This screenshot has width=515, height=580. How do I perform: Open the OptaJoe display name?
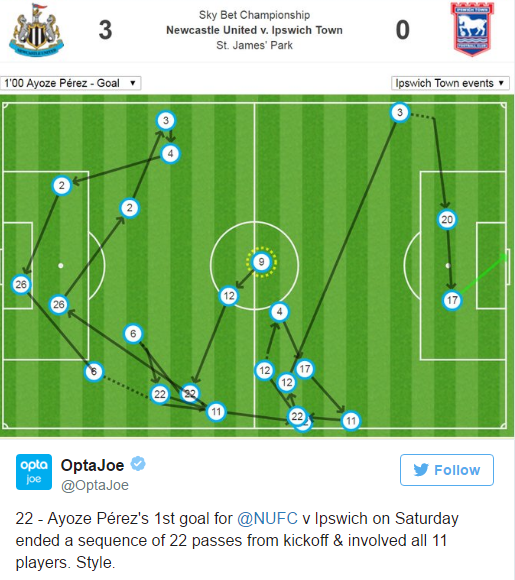point(92,465)
